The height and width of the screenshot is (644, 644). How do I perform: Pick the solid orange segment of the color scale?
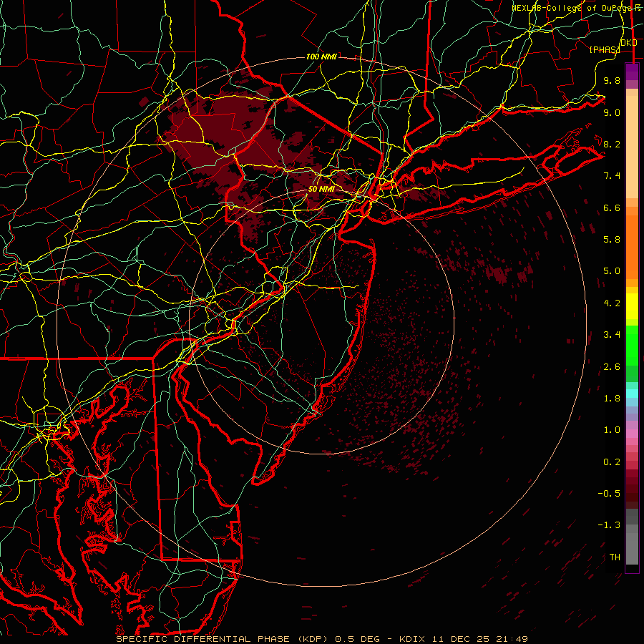[x=632, y=247]
